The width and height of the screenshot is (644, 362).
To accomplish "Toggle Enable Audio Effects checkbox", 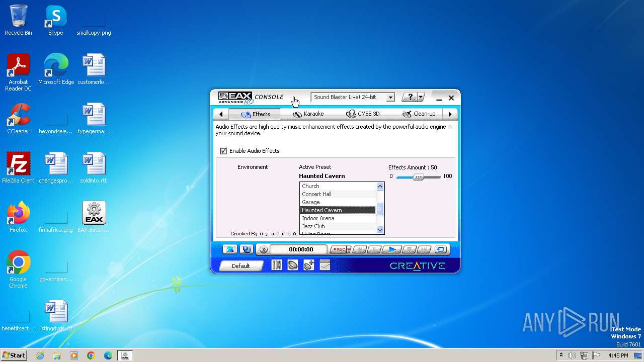I will [223, 151].
